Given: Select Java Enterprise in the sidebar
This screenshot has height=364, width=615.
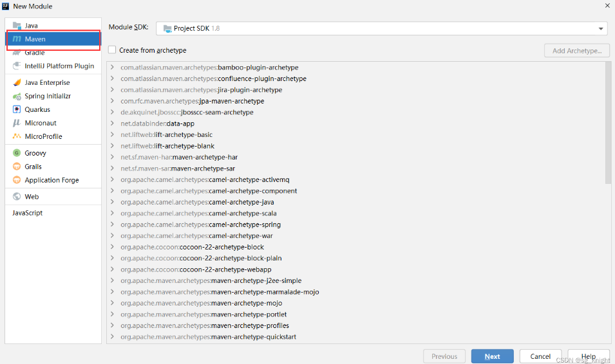Looking at the screenshot, I should click(53, 82).
